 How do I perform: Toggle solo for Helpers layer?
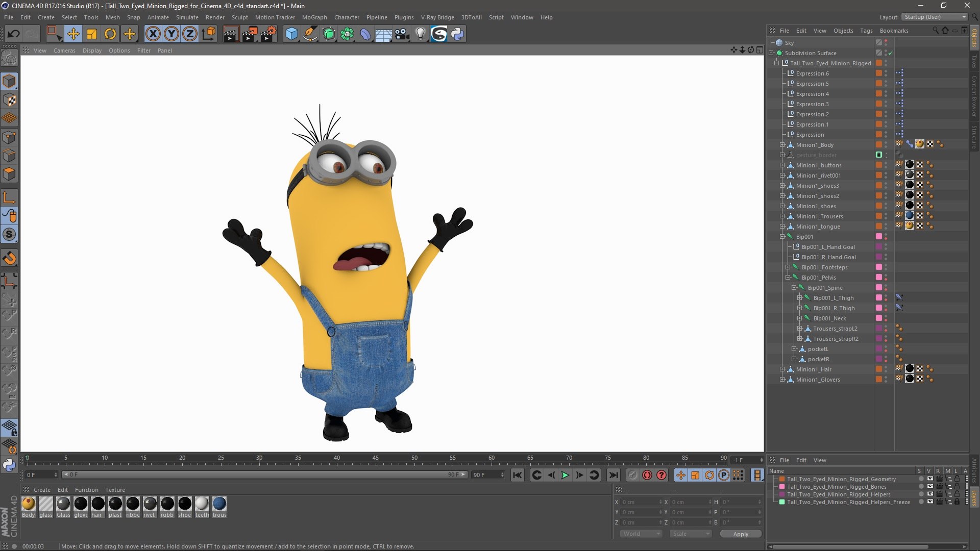[x=921, y=494]
